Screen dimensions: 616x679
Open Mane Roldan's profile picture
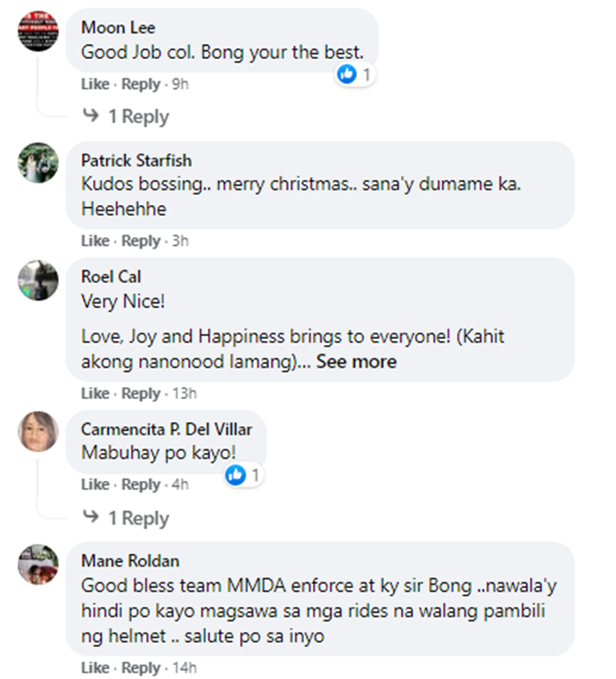38,564
